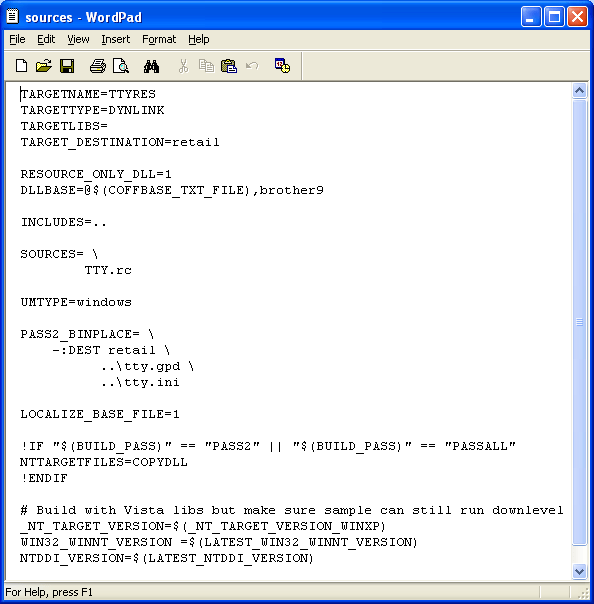Click the window resize grip in status bar
This screenshot has height=604, width=594.
583,593
